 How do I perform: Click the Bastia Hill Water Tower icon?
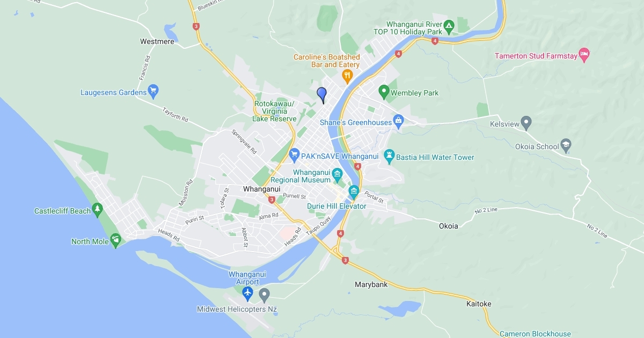coord(390,156)
